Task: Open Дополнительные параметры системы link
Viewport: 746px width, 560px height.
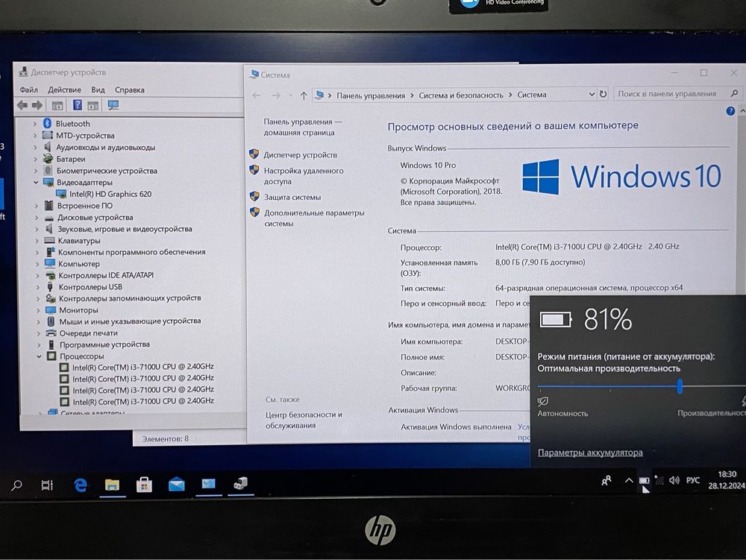Action: (314, 218)
